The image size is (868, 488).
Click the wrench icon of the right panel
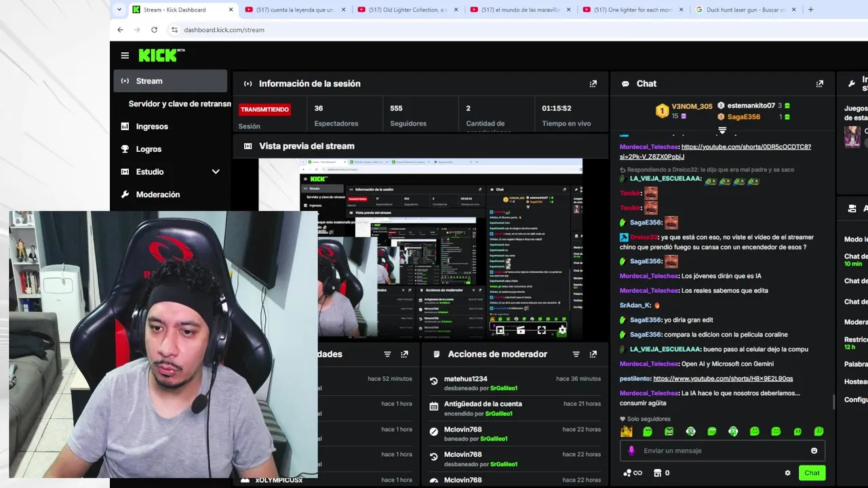coord(852,83)
